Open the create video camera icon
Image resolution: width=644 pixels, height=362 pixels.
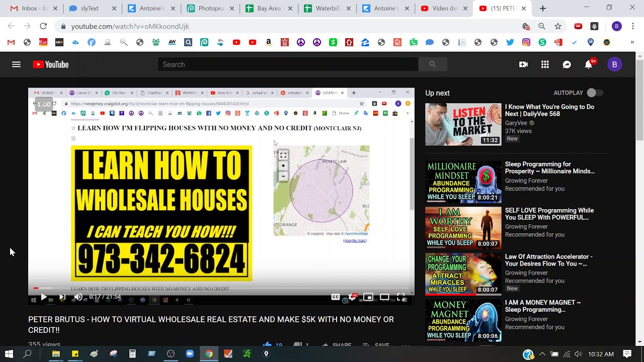523,64
